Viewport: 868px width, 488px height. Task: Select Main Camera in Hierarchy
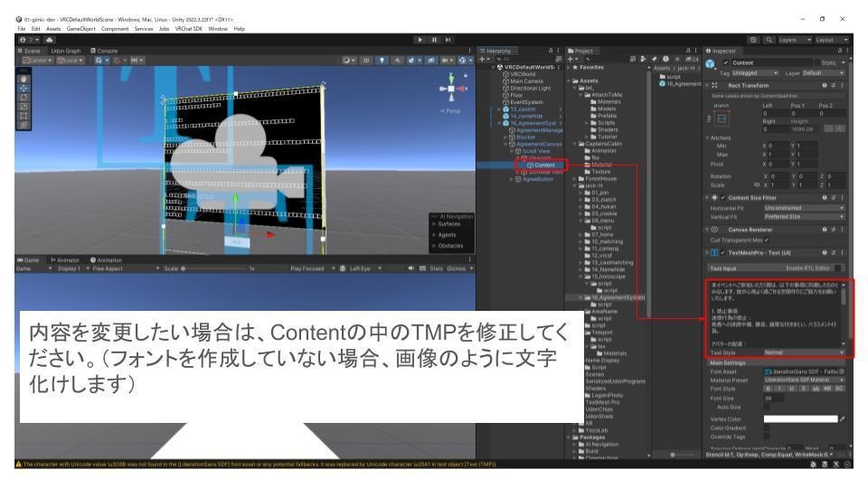point(523,81)
